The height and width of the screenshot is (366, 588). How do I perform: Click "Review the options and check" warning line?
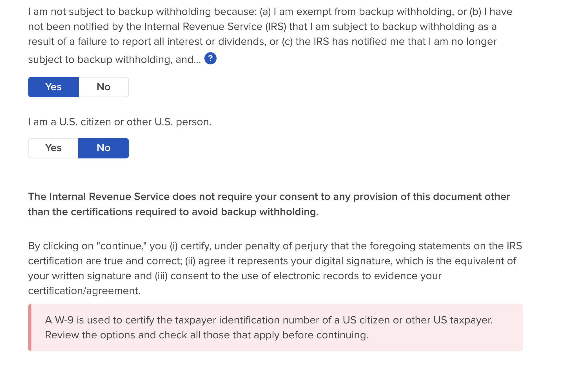207,335
